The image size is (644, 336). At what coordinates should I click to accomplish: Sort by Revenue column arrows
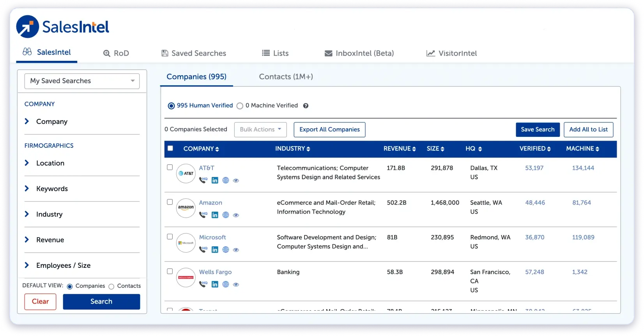414,149
